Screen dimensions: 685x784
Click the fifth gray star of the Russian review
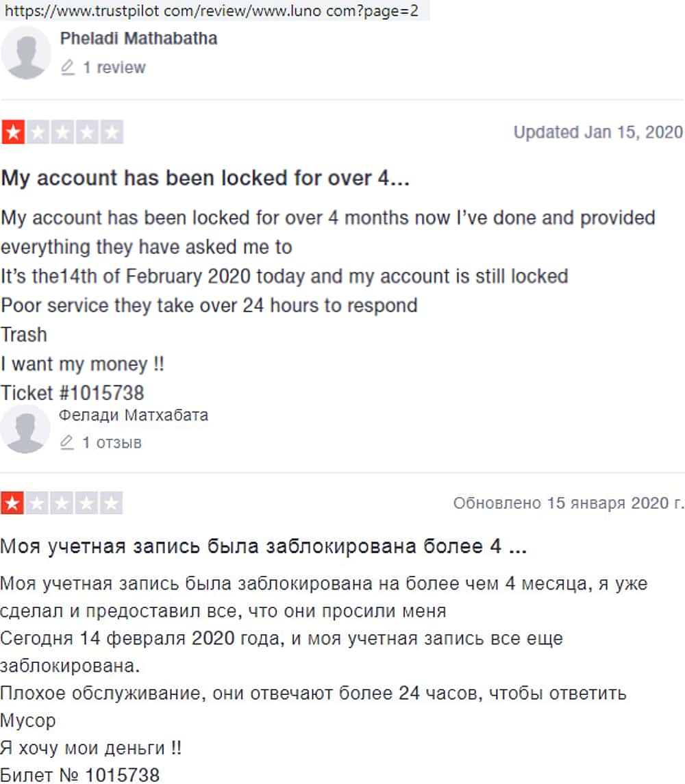[112, 503]
